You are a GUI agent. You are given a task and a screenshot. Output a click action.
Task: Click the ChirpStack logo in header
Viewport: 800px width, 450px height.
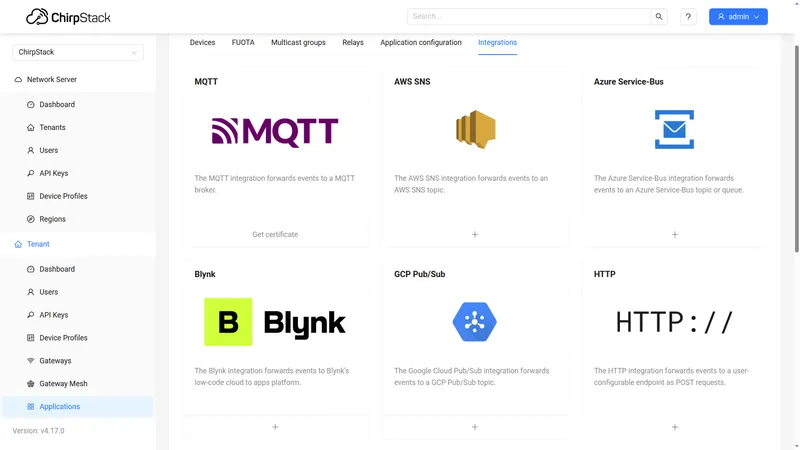pos(68,17)
